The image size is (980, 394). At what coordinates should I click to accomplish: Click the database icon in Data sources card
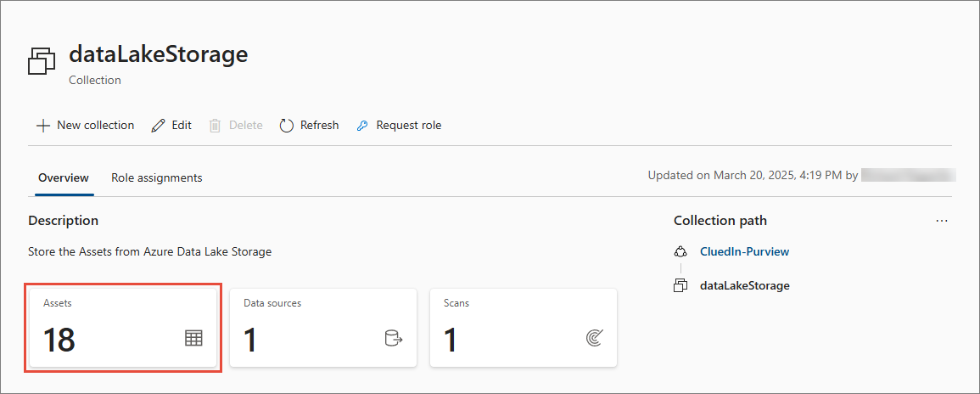coord(393,338)
